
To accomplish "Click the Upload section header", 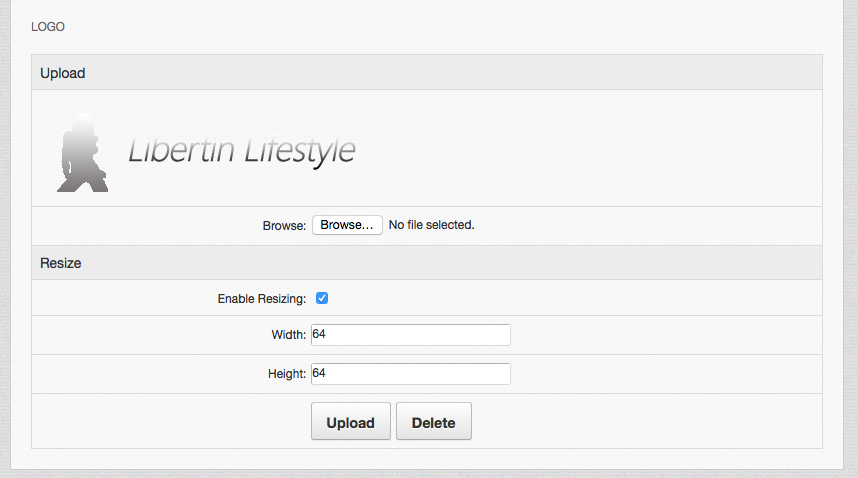I will (x=62, y=73).
